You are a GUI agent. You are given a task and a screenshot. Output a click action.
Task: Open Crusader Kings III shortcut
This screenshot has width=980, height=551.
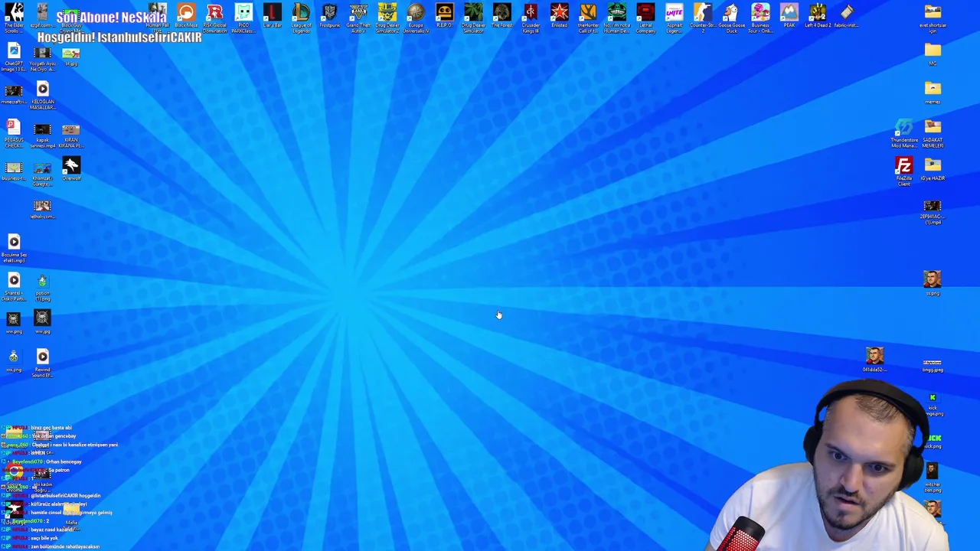(531, 18)
